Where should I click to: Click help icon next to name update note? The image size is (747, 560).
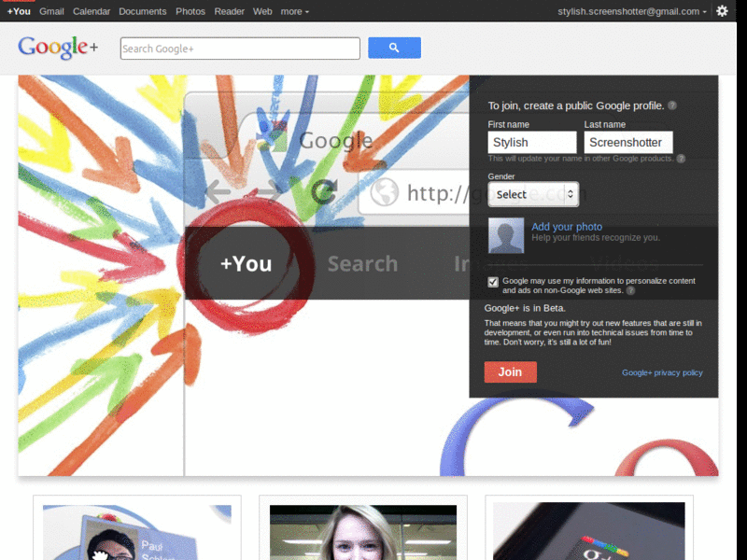click(682, 159)
